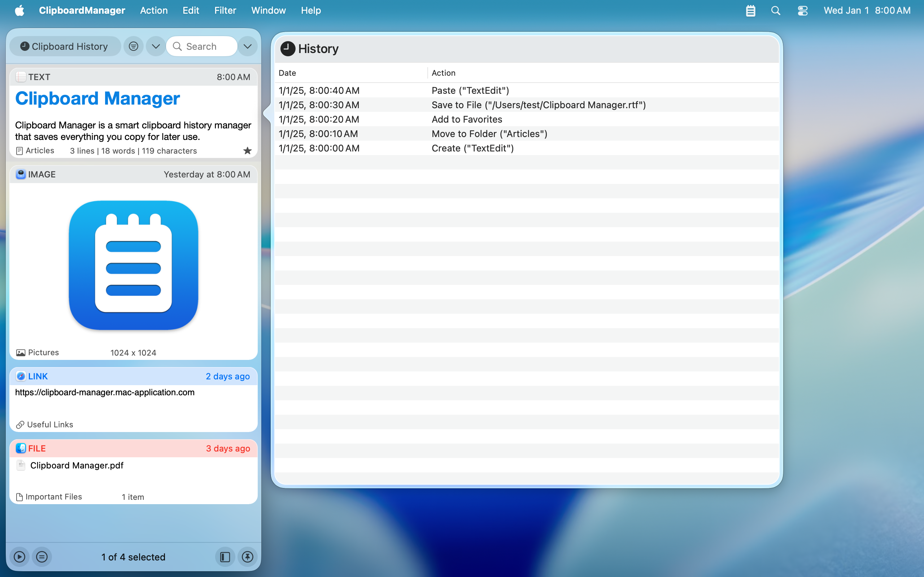
Task: Open Control Center from menu bar
Action: click(802, 10)
